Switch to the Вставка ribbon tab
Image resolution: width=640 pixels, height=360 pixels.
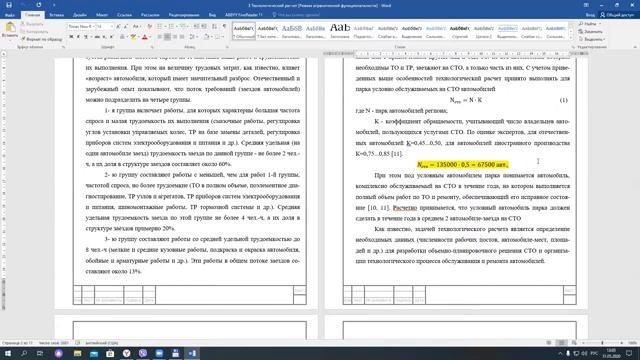click(x=56, y=15)
